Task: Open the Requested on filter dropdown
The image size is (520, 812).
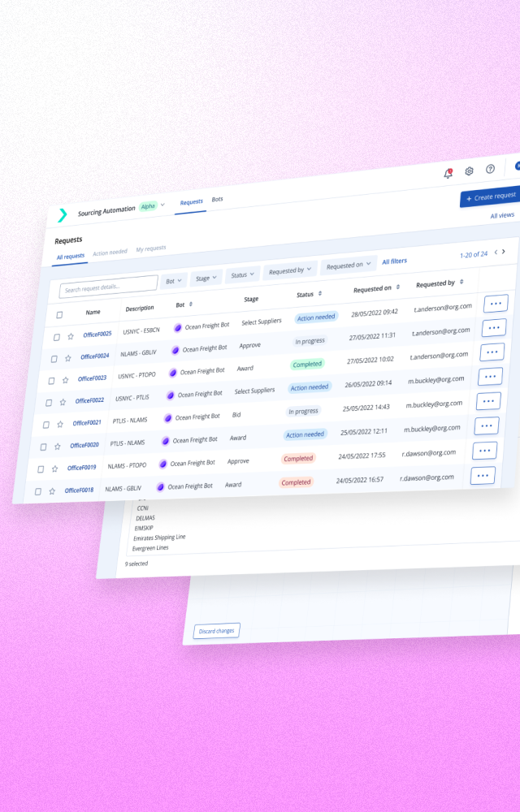Action: (348, 266)
